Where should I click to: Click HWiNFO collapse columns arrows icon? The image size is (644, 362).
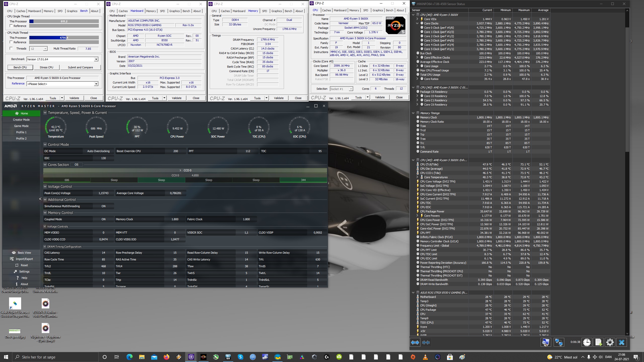coord(426,342)
